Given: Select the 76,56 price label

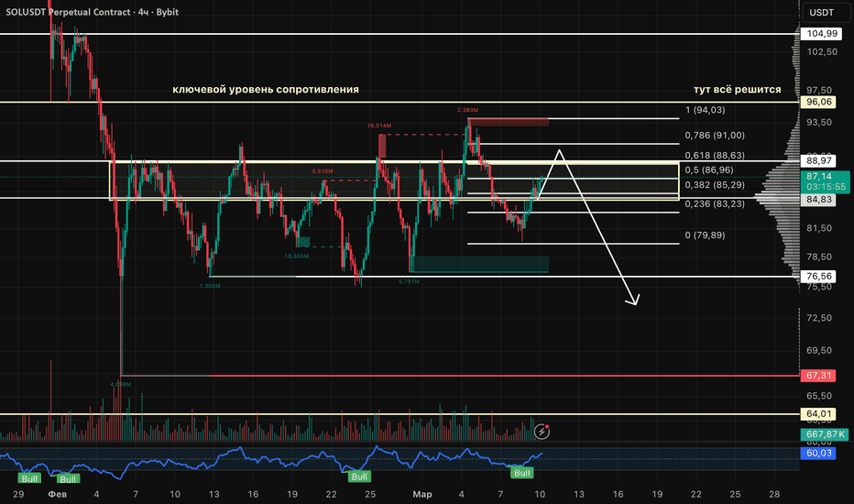Looking at the screenshot, I should point(818,276).
